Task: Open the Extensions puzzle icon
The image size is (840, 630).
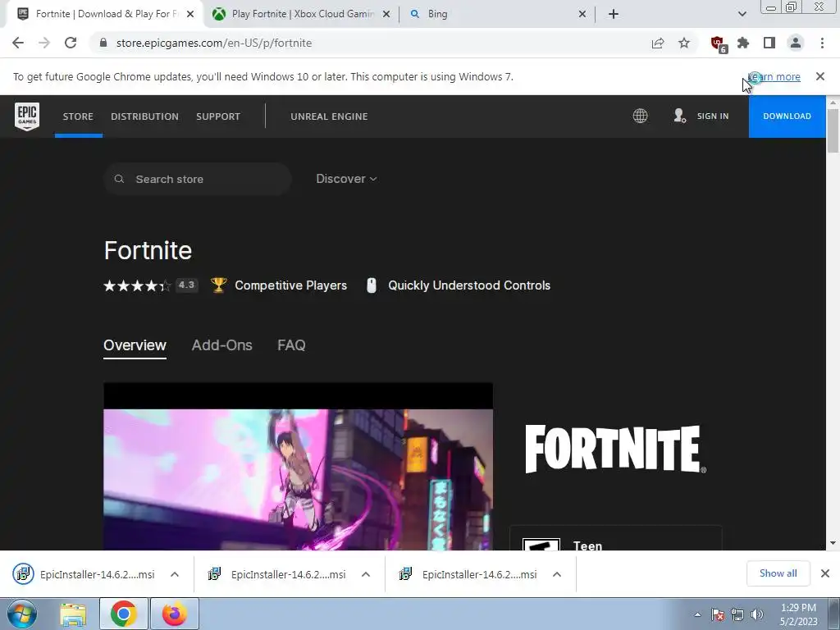Action: pos(743,43)
